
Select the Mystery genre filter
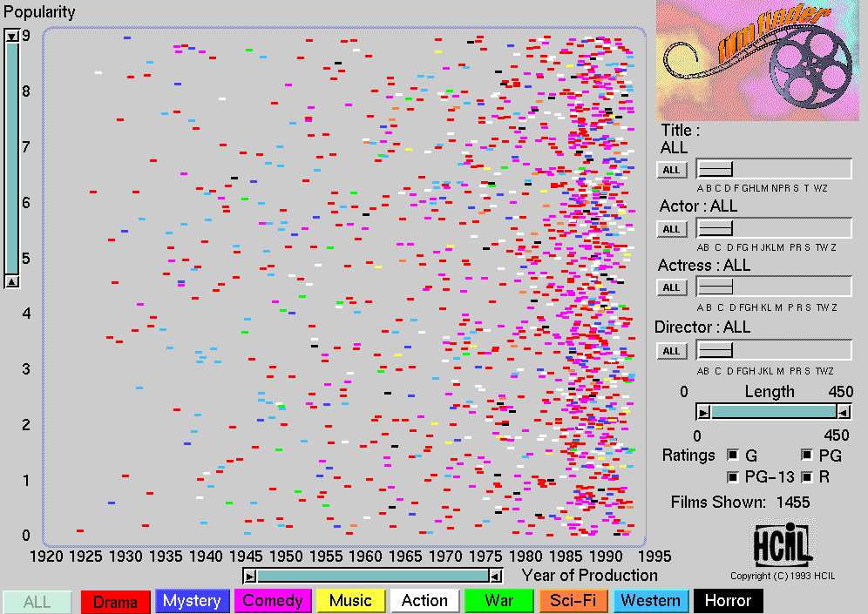click(x=192, y=601)
